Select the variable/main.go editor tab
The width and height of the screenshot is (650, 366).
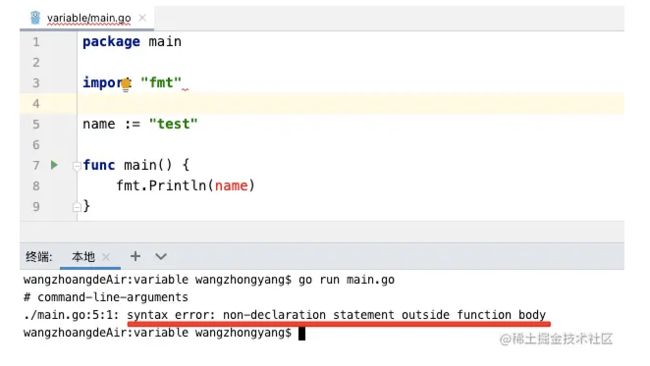coord(87,18)
